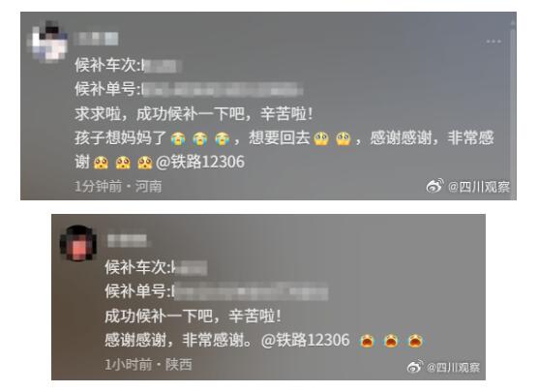Click @铁路12306 mention in second post
The width and height of the screenshot is (538, 392).
(x=306, y=340)
